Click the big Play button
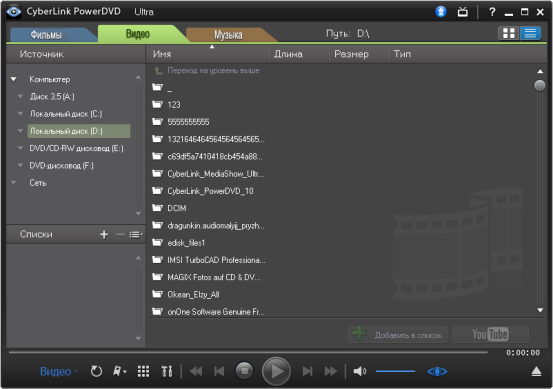This screenshot has width=553, height=389. 276,371
